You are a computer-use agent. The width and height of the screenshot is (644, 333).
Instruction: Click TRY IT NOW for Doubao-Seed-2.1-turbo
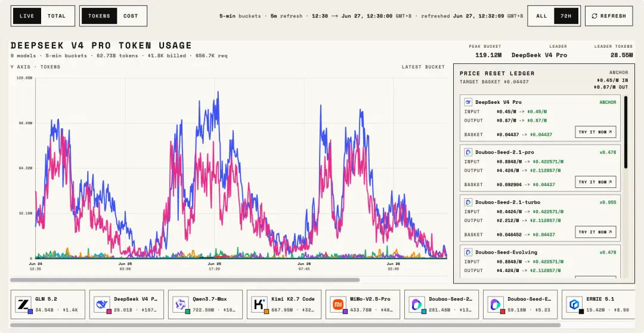click(595, 232)
